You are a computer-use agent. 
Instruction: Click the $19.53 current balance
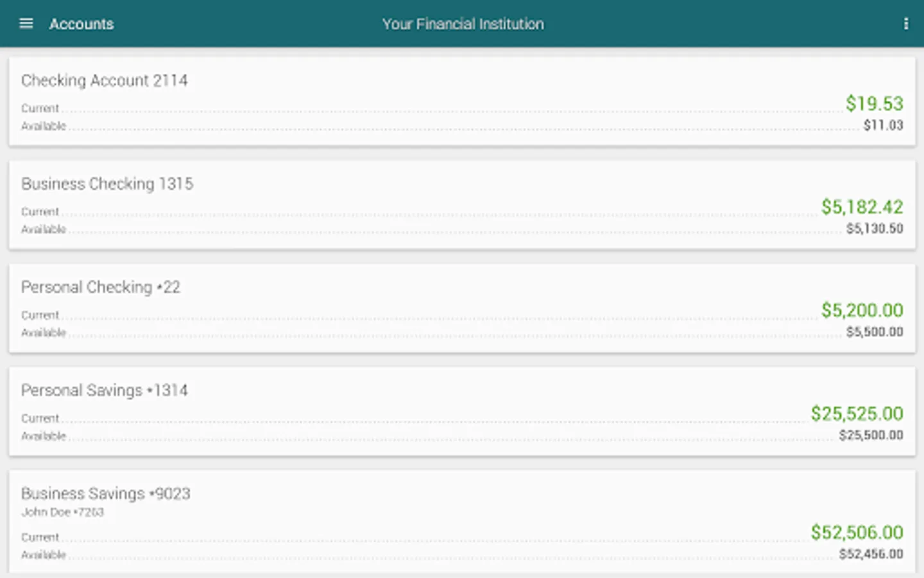874,103
